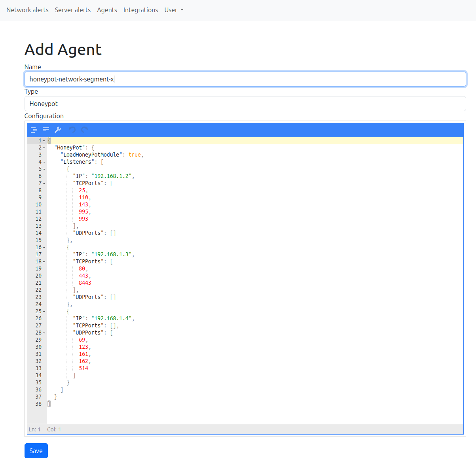The height and width of the screenshot is (465, 476).
Task: Click "HoneyPot" key on line 2
Action: (x=70, y=147)
